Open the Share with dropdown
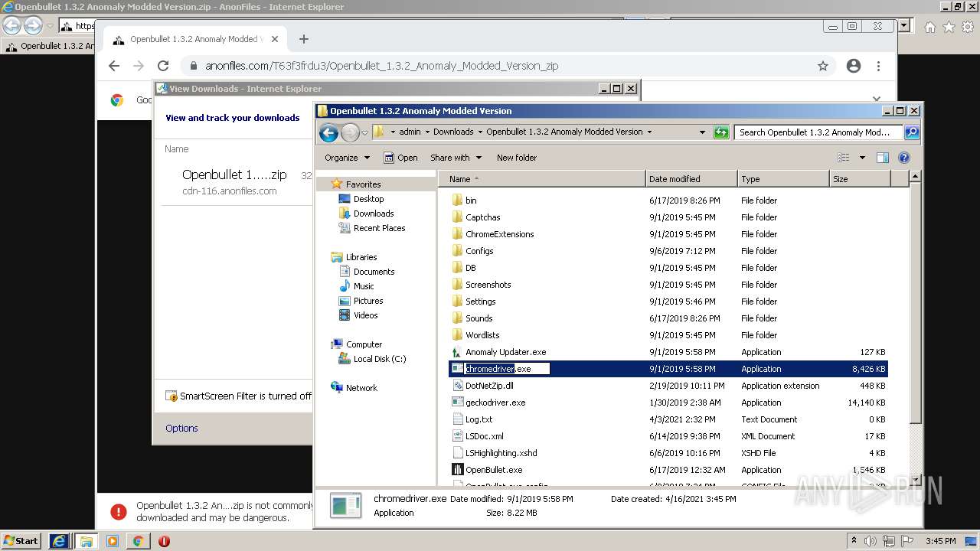 tap(456, 158)
